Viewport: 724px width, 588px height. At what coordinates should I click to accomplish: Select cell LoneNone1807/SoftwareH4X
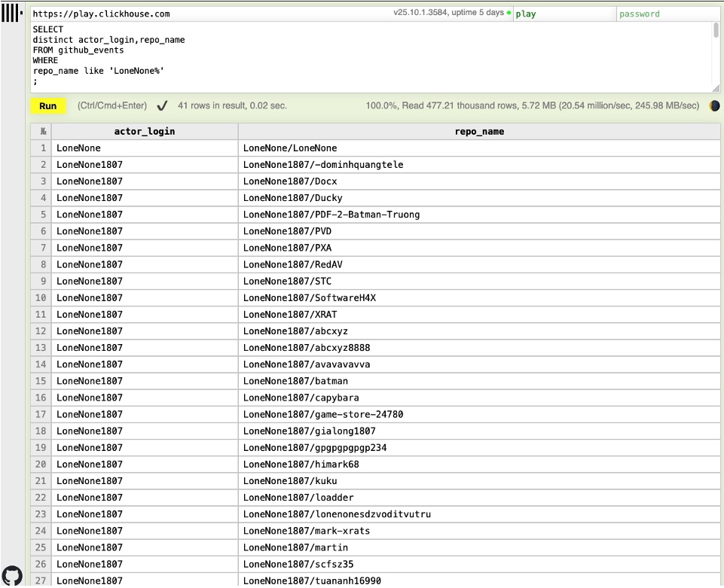(479, 297)
